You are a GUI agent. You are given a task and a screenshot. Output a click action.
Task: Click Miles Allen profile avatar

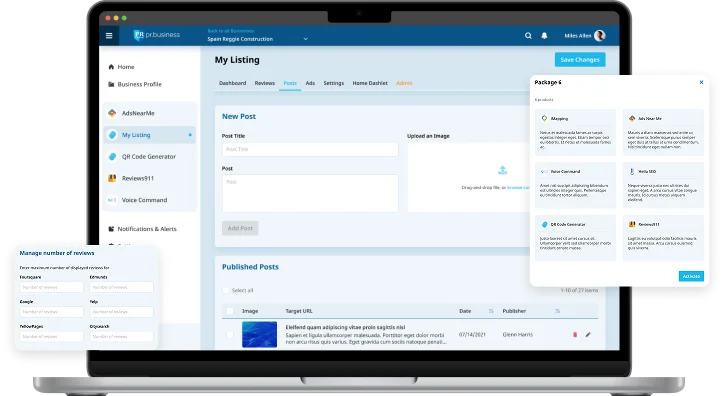pos(600,36)
